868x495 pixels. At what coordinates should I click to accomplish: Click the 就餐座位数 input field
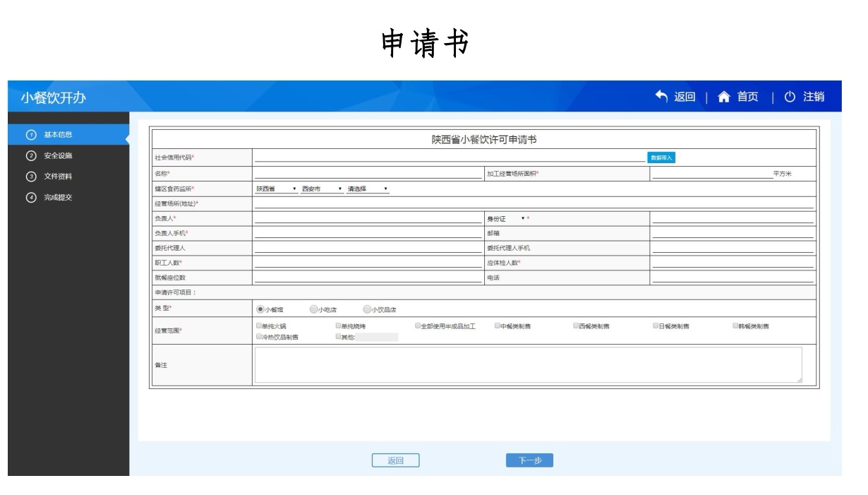[367, 278]
